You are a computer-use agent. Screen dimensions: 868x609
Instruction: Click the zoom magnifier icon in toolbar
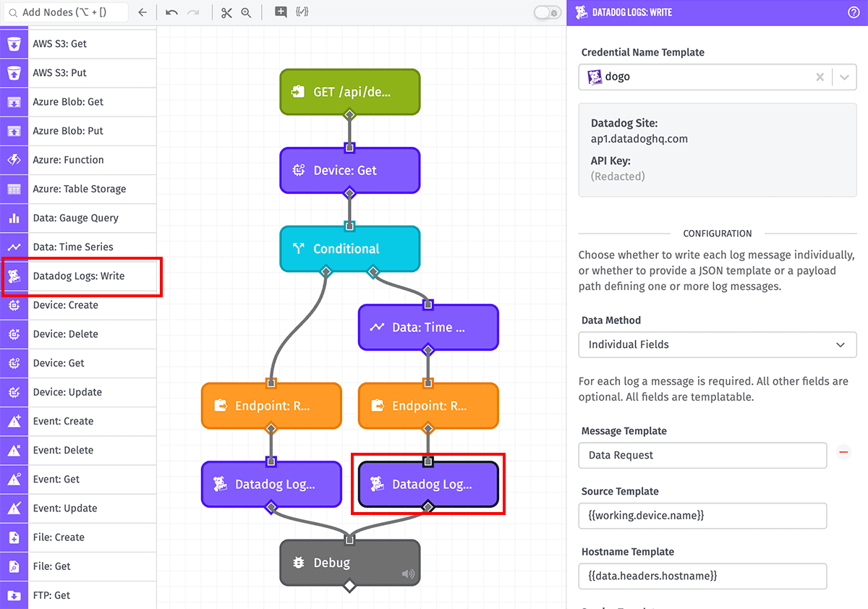[x=247, y=12]
